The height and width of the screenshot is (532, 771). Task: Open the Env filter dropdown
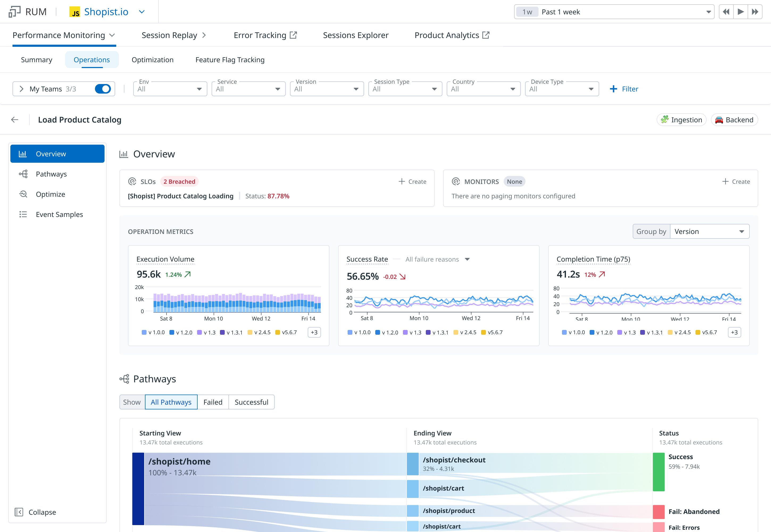(x=170, y=89)
